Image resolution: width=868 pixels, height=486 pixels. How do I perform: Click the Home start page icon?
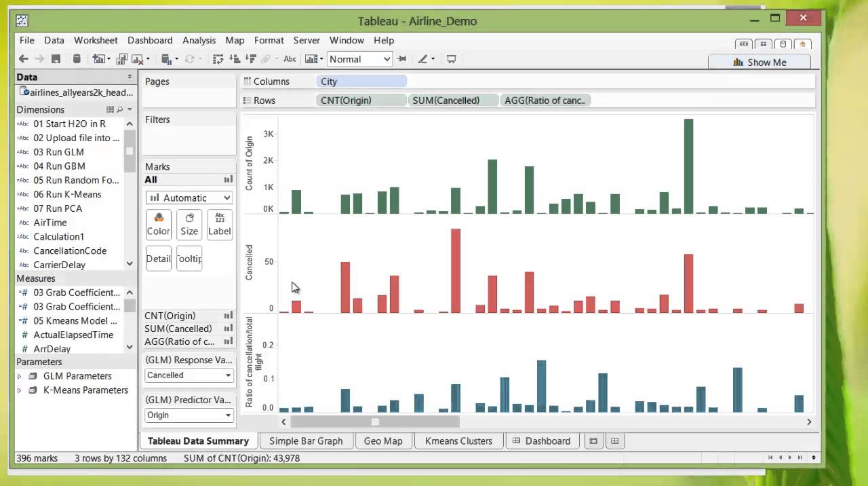coord(803,44)
